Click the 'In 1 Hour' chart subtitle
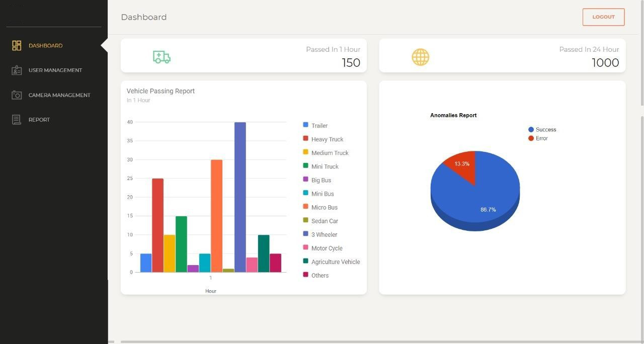This screenshot has height=344, width=644. tap(138, 100)
